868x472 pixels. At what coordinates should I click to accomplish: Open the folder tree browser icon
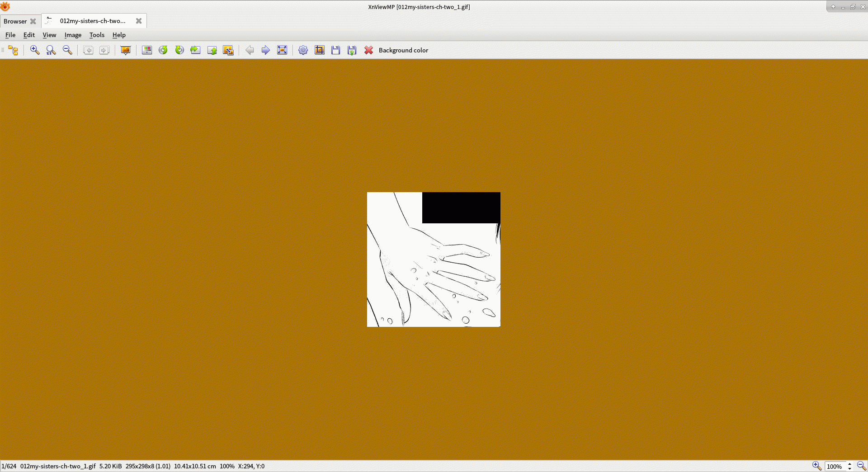pos(13,50)
